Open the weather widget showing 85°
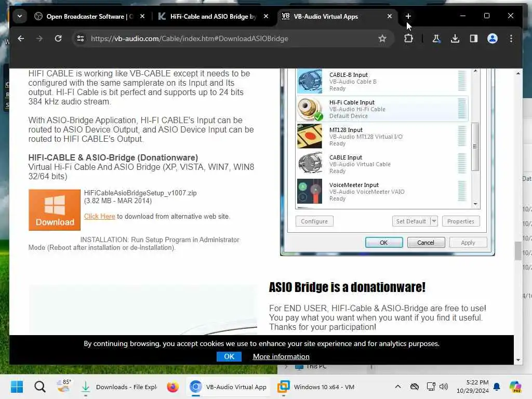Viewport: 532px width, 399px height. click(x=63, y=386)
